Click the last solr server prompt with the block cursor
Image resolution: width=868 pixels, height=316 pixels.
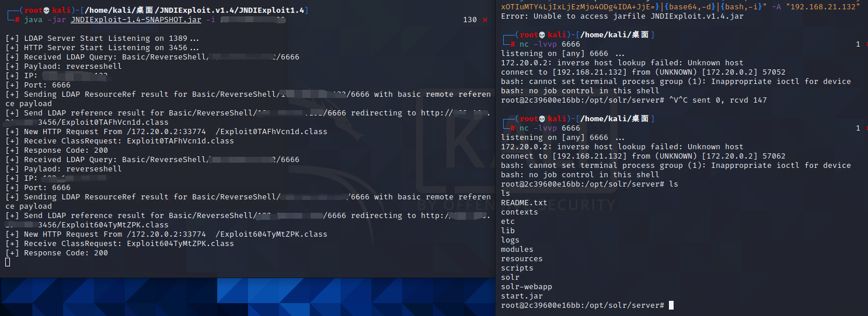587,306
